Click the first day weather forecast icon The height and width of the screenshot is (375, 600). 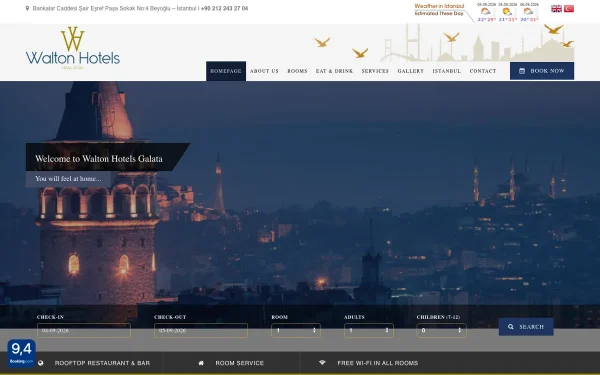(x=486, y=11)
